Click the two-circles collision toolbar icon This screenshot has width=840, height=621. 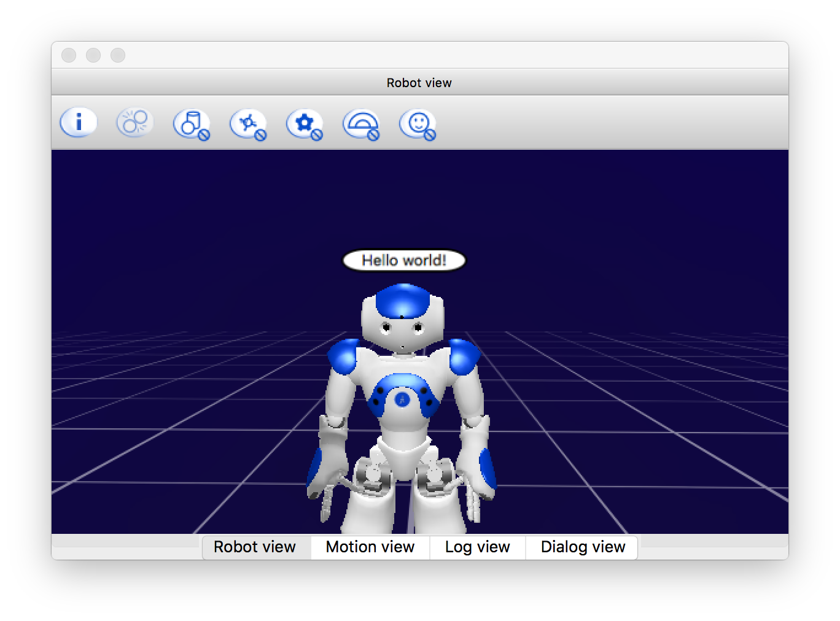(x=135, y=123)
